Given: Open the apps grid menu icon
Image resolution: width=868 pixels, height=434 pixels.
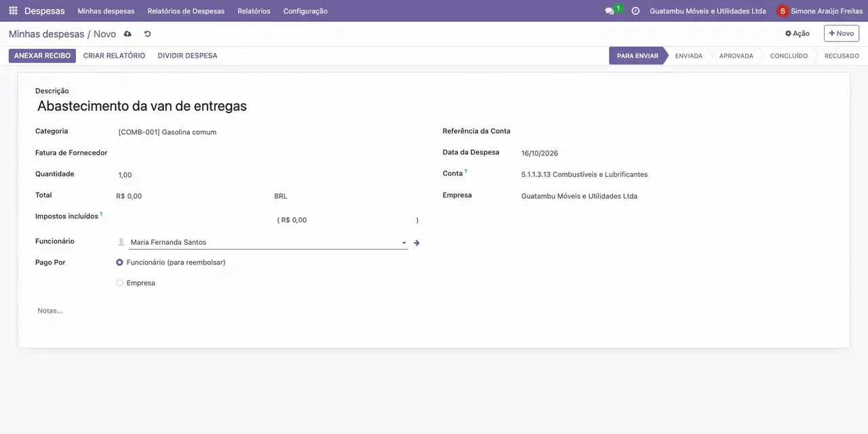Looking at the screenshot, I should coord(13,11).
